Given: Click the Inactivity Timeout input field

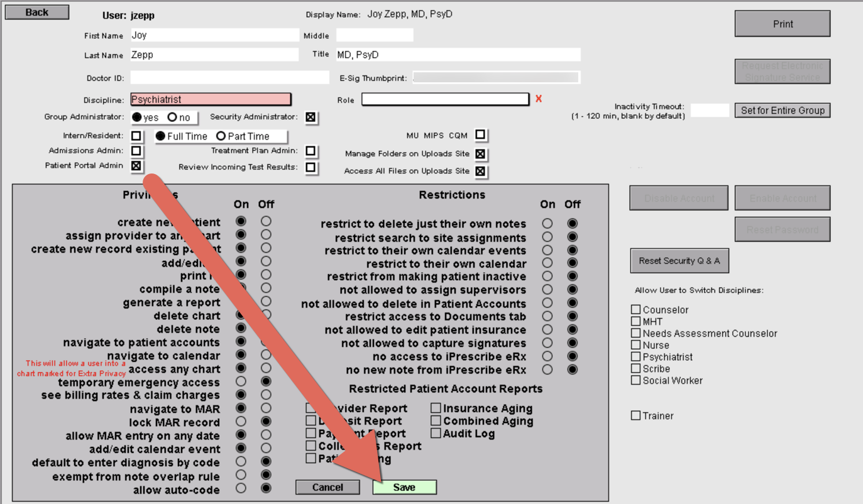Looking at the screenshot, I should 710,111.
